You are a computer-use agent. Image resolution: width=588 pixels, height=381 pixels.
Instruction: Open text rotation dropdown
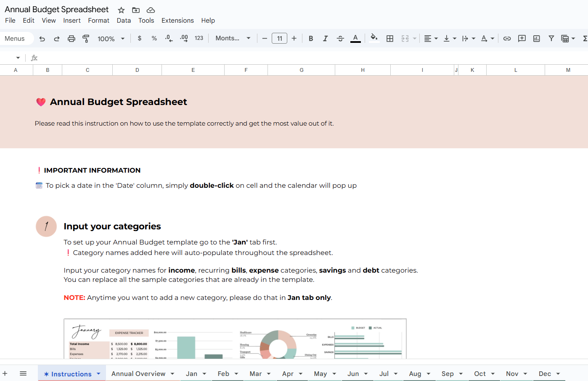point(487,38)
